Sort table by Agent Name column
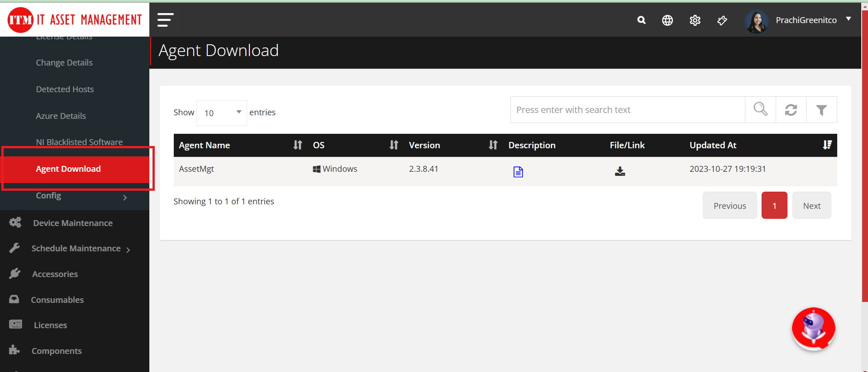The width and height of the screenshot is (868, 372). [x=297, y=145]
